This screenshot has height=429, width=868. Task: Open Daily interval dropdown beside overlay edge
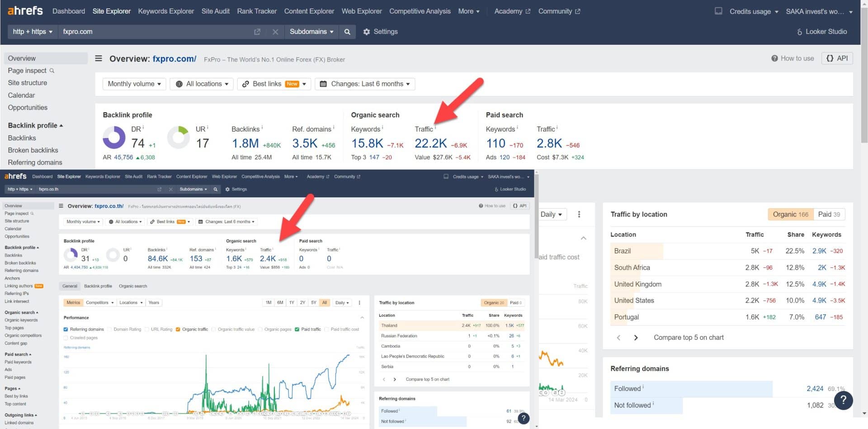coord(551,214)
